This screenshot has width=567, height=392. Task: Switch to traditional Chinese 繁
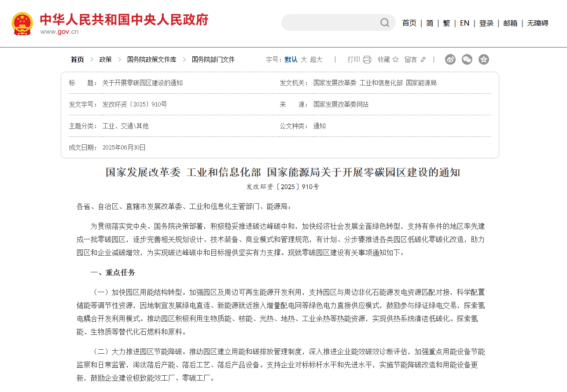point(446,23)
